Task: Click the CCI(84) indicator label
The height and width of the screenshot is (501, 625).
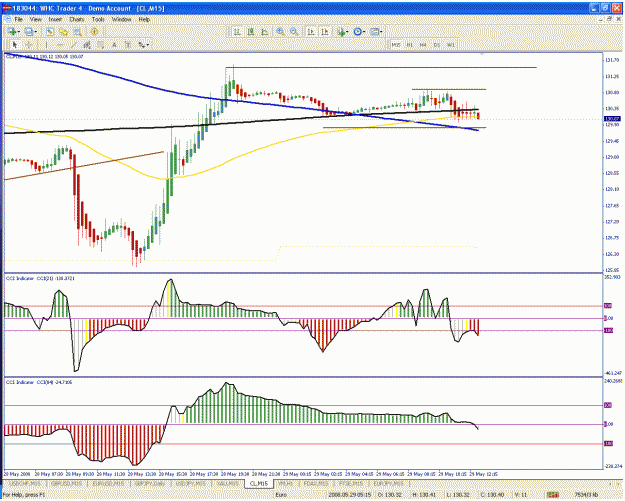Action: pyautogui.click(x=39, y=382)
